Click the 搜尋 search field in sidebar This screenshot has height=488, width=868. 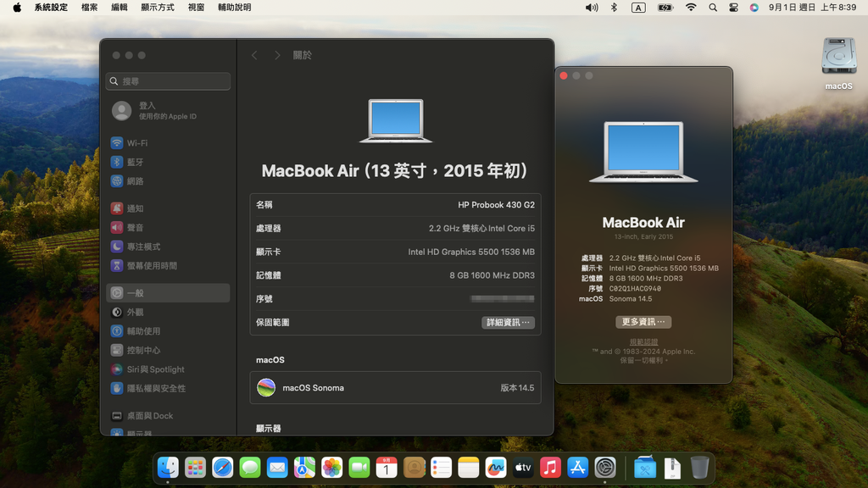pyautogui.click(x=169, y=81)
